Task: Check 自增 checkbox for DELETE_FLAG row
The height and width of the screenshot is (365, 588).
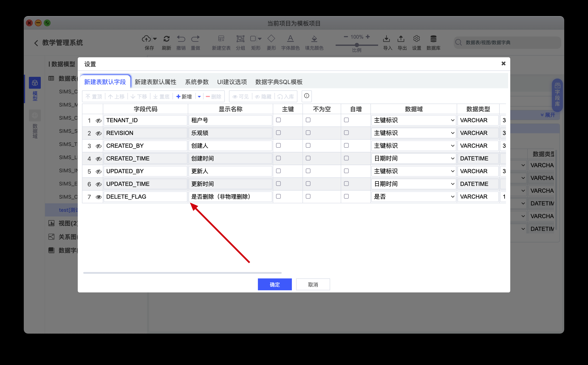Action: (x=346, y=197)
